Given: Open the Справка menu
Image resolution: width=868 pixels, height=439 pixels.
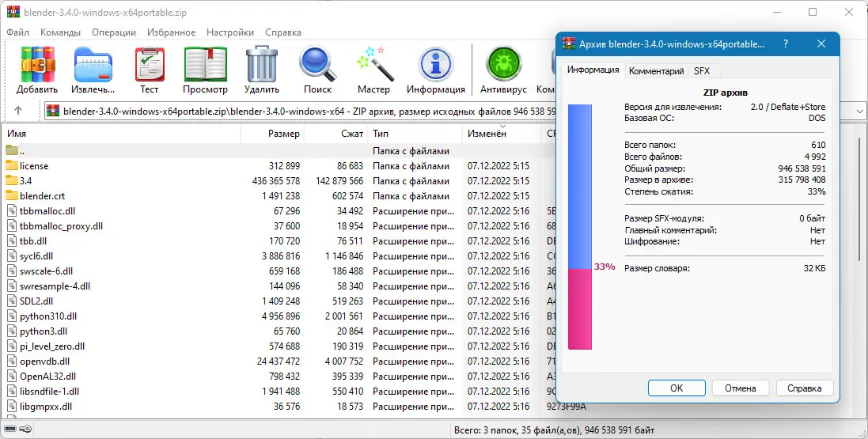Looking at the screenshot, I should (283, 32).
